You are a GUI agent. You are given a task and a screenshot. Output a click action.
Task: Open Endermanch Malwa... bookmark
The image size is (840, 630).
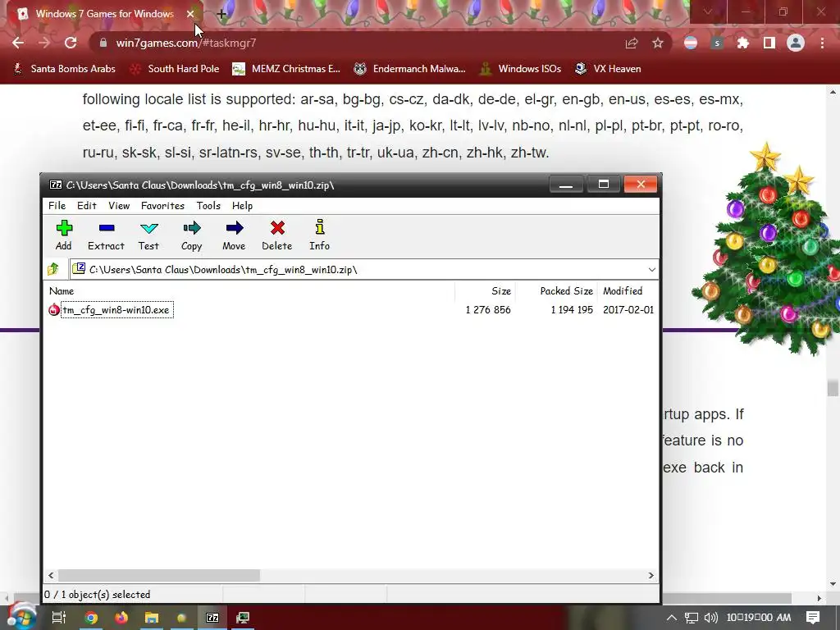pyautogui.click(x=409, y=69)
